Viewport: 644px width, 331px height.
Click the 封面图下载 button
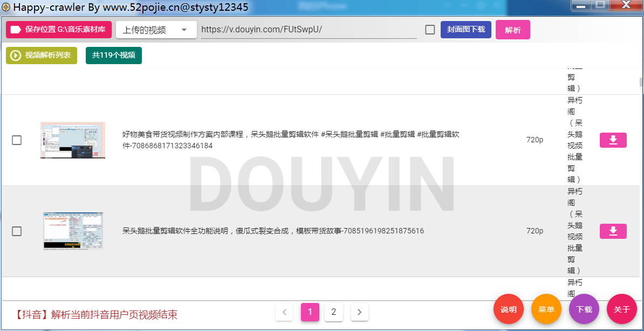coord(466,30)
